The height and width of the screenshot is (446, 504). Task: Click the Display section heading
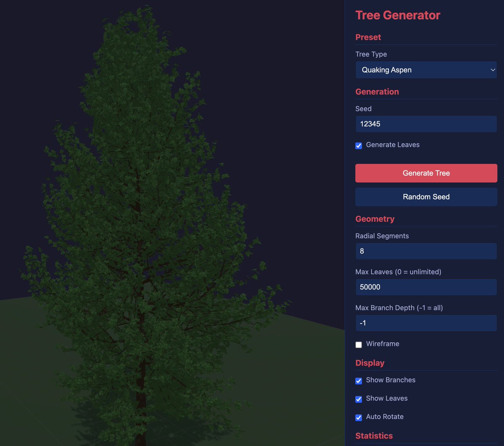click(x=370, y=363)
